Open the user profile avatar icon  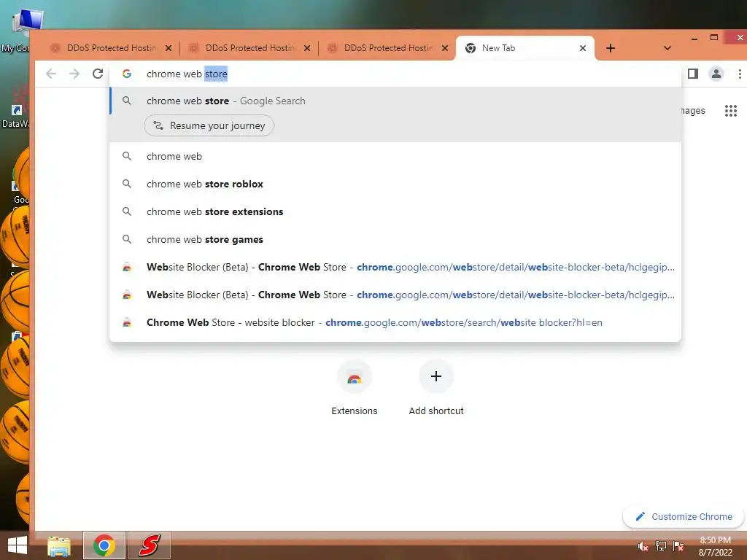coord(716,74)
